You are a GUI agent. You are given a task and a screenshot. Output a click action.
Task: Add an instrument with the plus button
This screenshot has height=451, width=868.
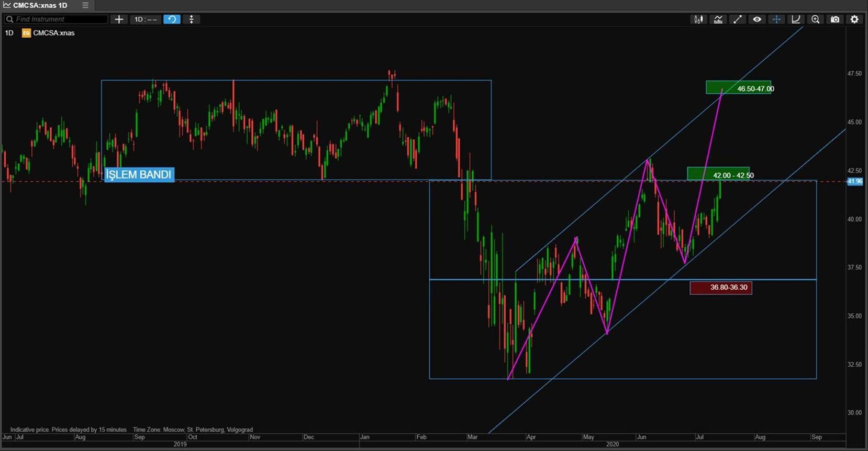pyautogui.click(x=119, y=19)
